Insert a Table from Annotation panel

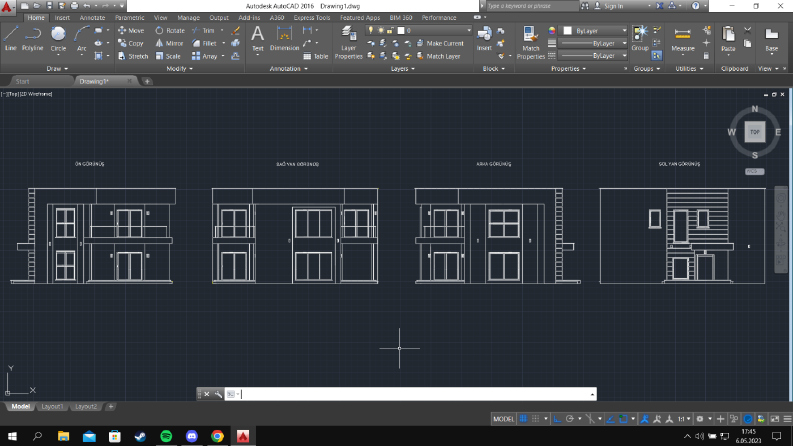click(316, 56)
